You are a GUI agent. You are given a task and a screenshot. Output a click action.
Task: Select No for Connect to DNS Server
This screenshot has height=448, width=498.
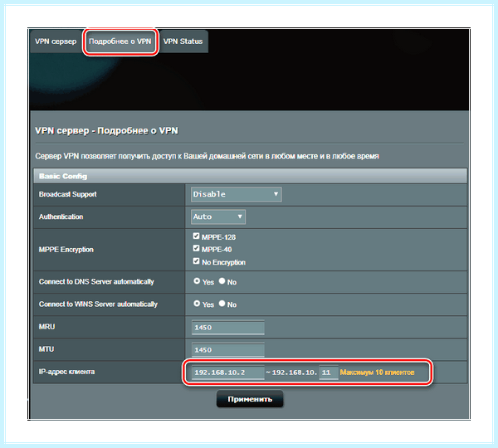(x=222, y=281)
